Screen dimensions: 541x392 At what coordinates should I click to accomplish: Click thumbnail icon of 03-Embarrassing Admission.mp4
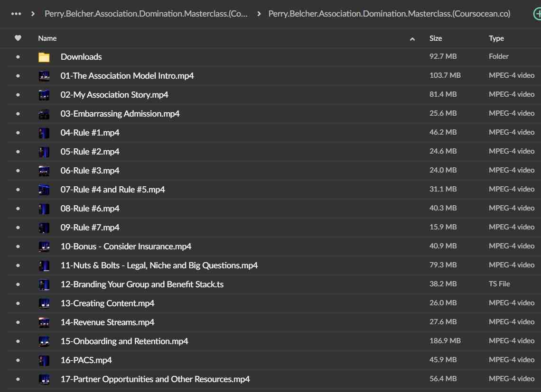[x=44, y=114]
